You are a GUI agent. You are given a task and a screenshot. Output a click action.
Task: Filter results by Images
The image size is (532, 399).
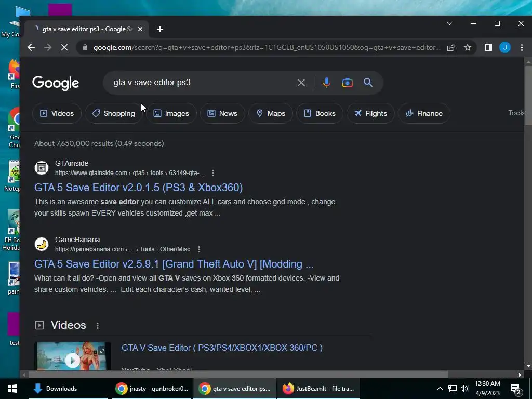[x=171, y=113]
